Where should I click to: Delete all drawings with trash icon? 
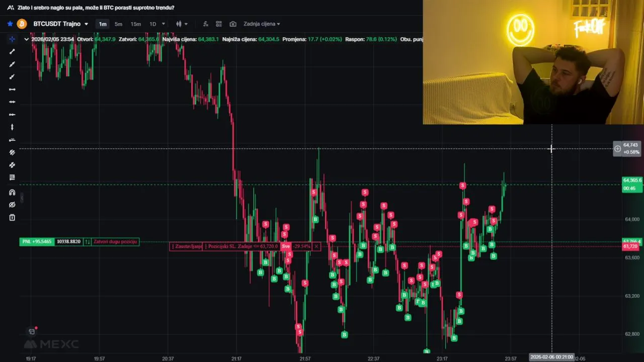click(12, 218)
